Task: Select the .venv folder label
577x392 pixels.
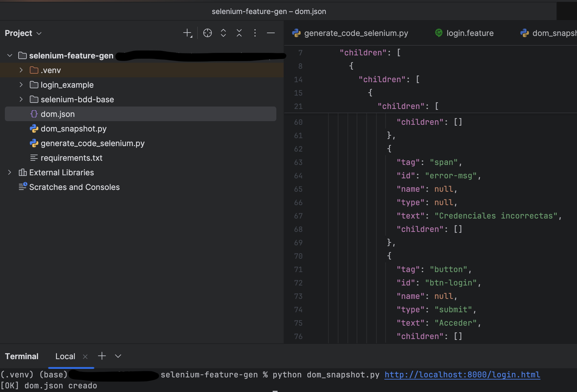Action: click(51, 70)
